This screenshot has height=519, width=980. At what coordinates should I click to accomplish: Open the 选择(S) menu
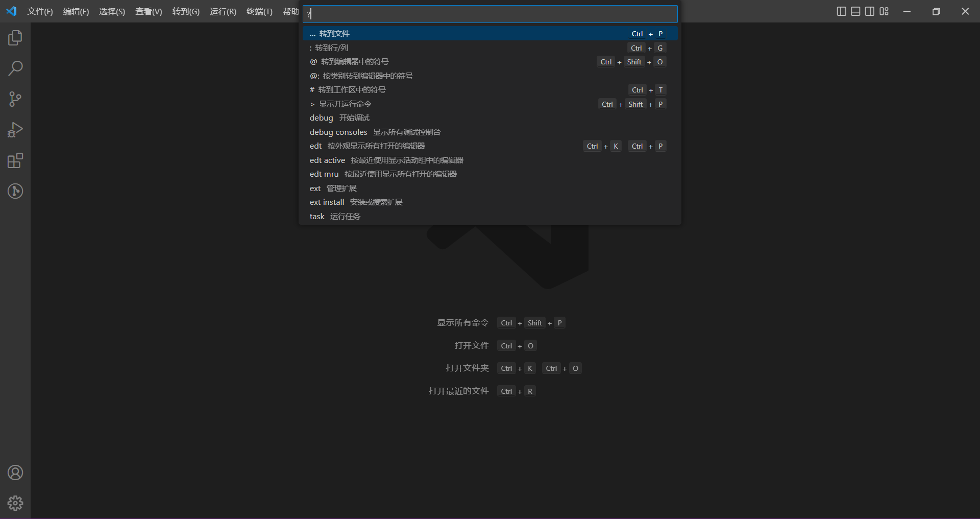click(112, 11)
